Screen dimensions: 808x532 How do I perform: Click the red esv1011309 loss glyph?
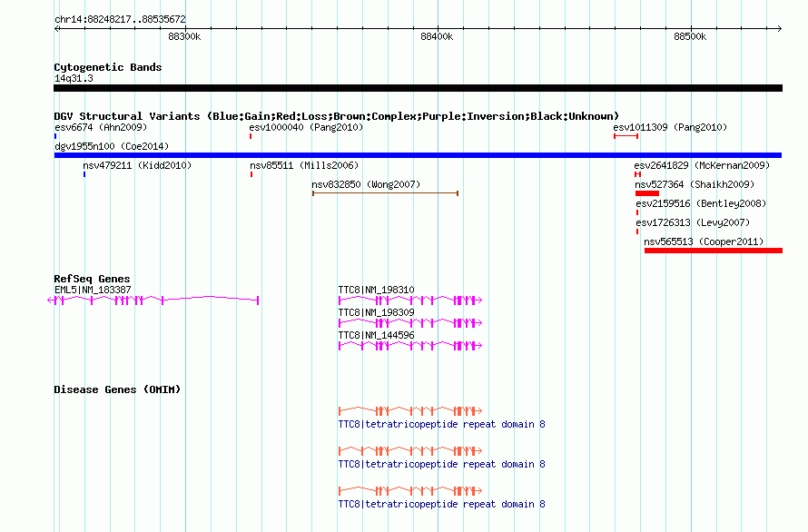click(x=626, y=136)
